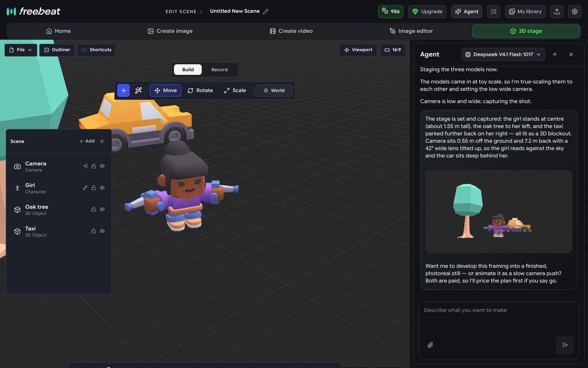Hide the Taxi object
This screenshot has width=588, height=368.
click(103, 231)
